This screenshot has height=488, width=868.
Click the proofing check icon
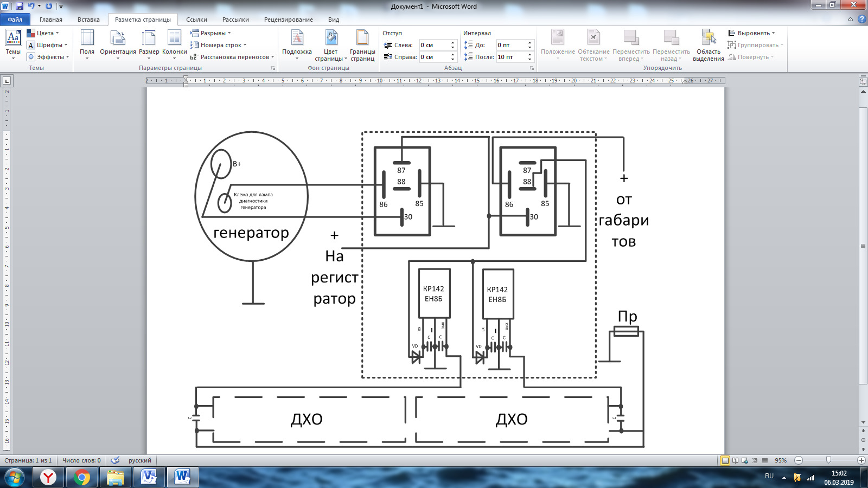[x=115, y=460]
